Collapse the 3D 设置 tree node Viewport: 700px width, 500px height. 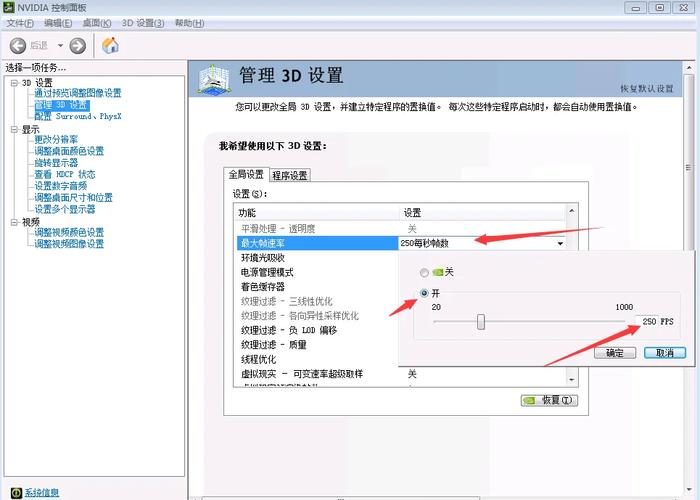14,83
